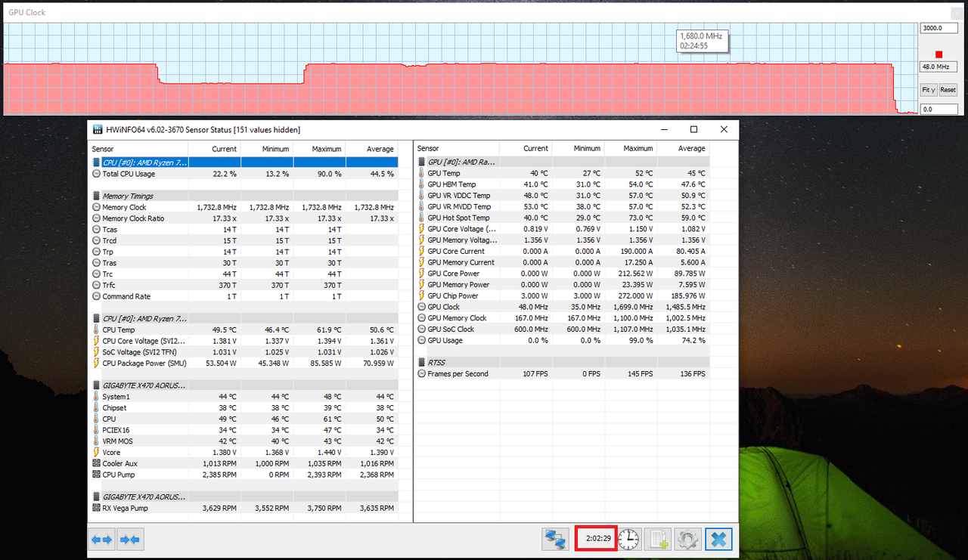Reset the elapsed timer with clock icon
Image resolution: width=968 pixels, height=560 pixels.
(x=628, y=539)
